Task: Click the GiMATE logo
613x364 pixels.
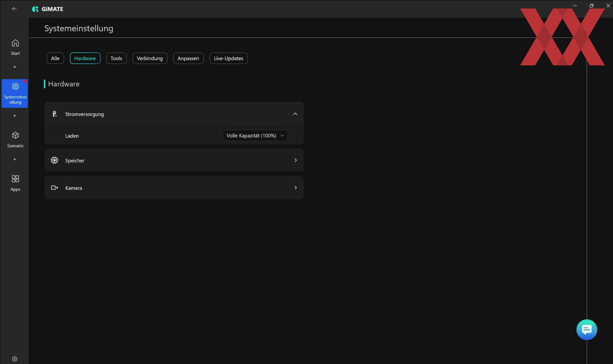Action: point(48,9)
